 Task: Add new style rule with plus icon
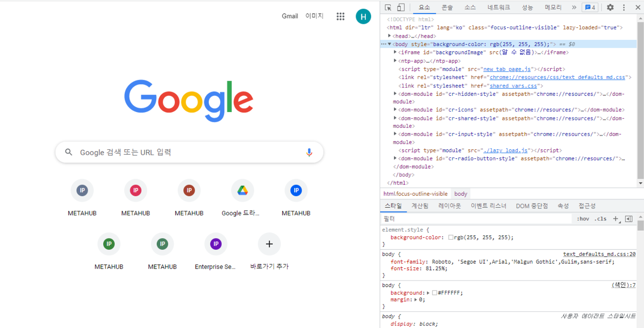tap(615, 219)
